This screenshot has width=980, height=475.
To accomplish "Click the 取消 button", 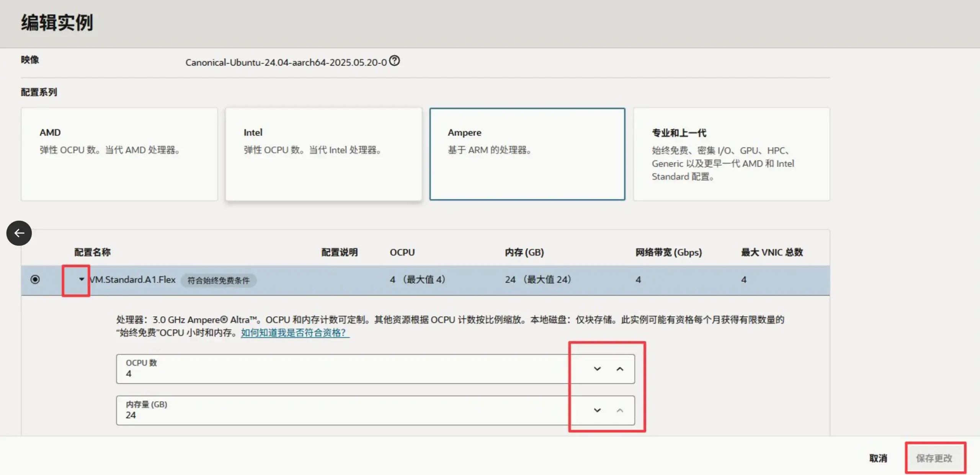I will 878,458.
